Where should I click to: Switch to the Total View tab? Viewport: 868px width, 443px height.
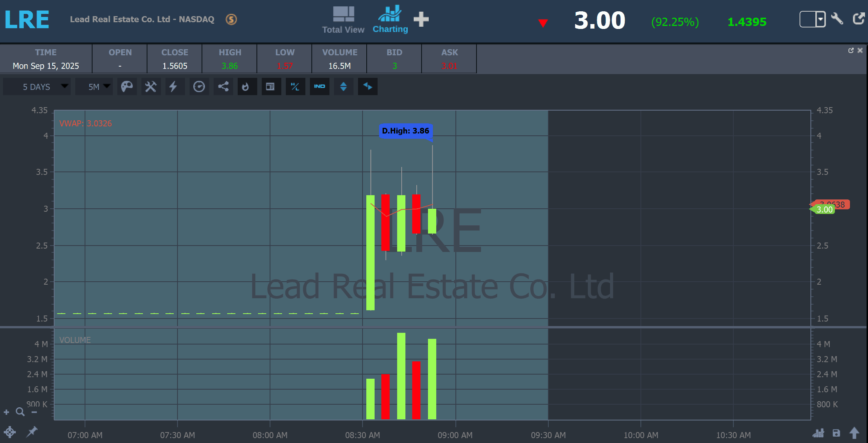coord(343,20)
